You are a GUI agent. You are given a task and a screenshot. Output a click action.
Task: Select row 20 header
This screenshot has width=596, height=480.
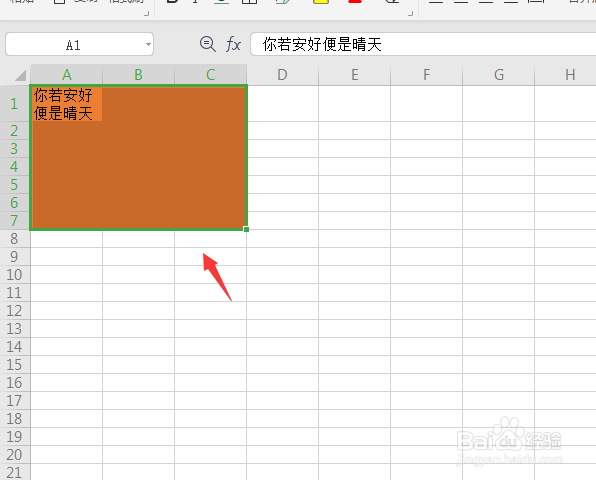[x=14, y=455]
